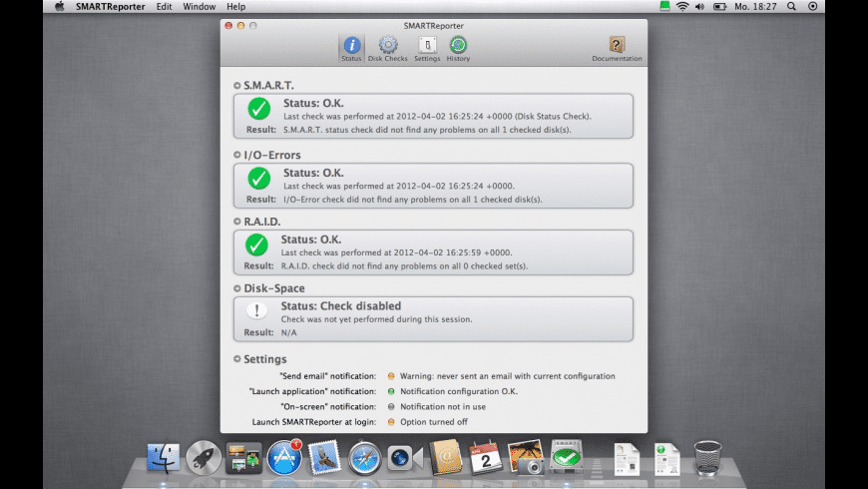Toggle the Disk-Space section disclosure

237,288
